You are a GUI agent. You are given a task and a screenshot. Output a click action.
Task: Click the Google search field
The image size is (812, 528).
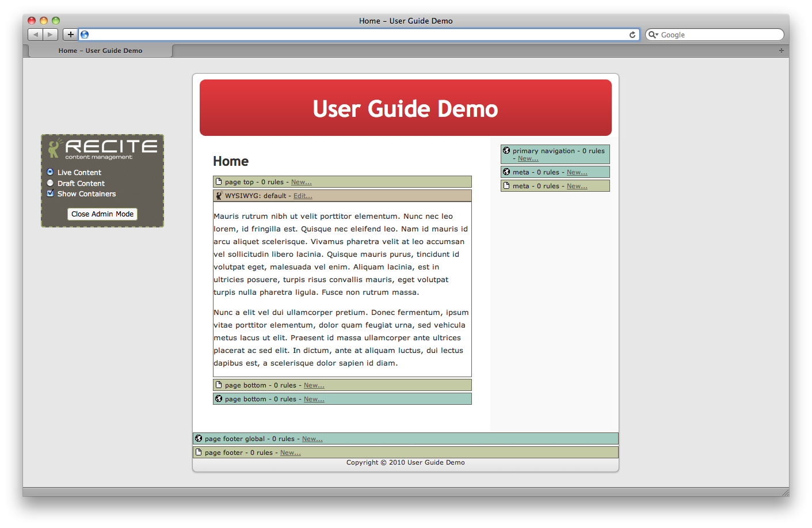point(715,35)
